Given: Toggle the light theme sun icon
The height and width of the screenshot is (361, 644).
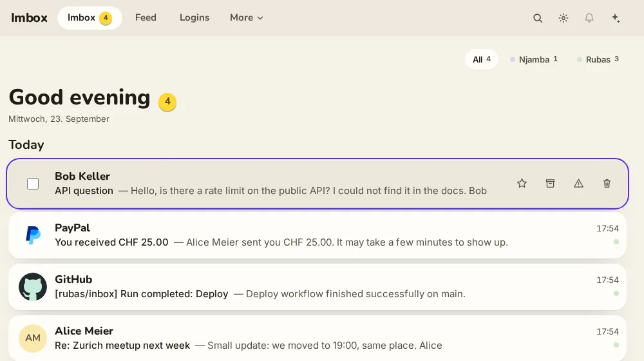Looking at the screenshot, I should click(x=563, y=18).
